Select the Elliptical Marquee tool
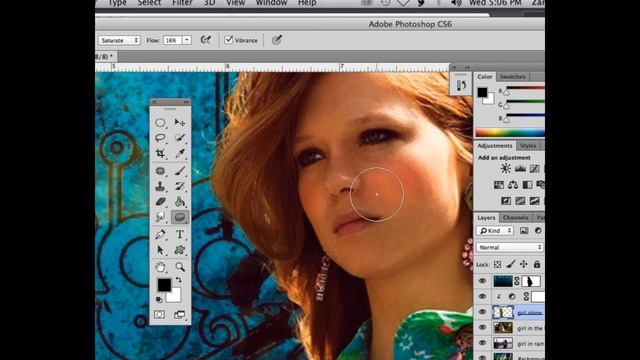The image size is (640, 360). click(160, 122)
